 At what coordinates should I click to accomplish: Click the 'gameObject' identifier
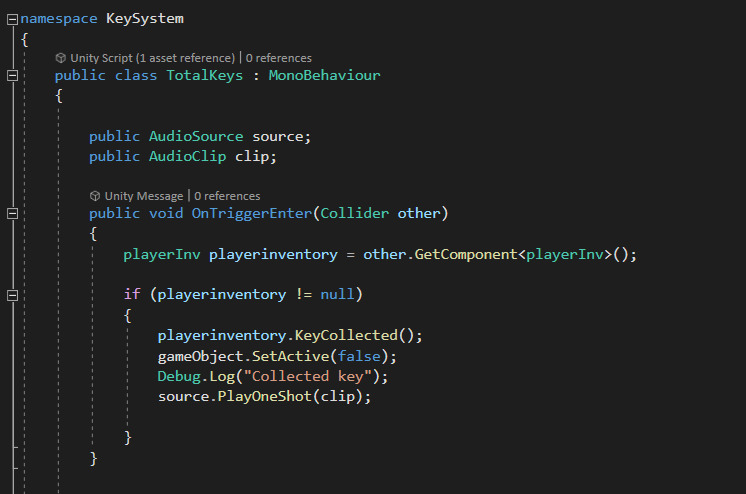pos(200,356)
